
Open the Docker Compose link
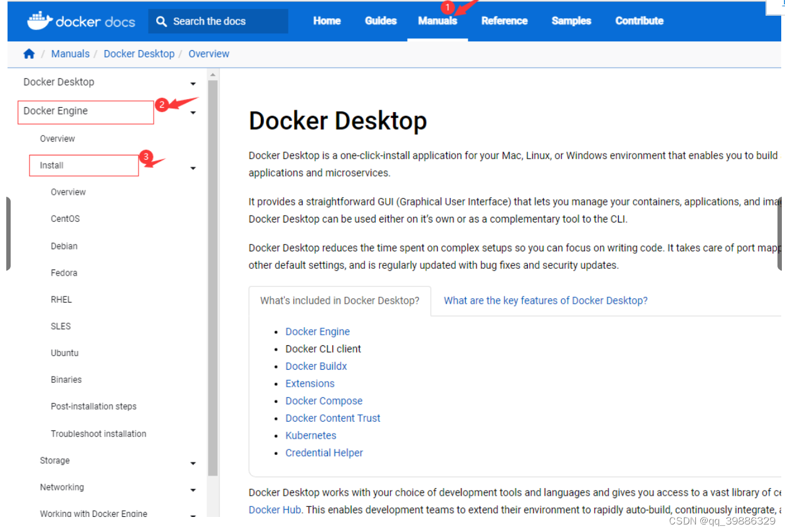(x=324, y=401)
